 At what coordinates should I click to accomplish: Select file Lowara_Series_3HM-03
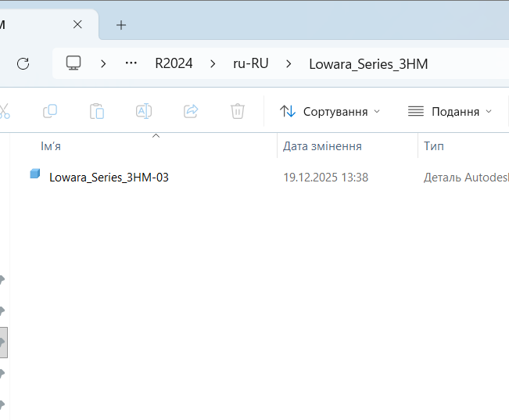point(109,178)
